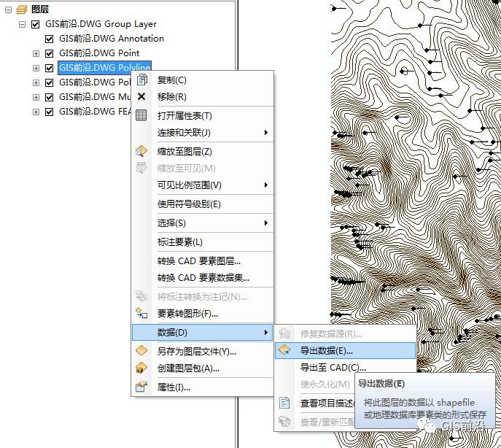Select 创建图层包(A)... entry

pos(203,368)
